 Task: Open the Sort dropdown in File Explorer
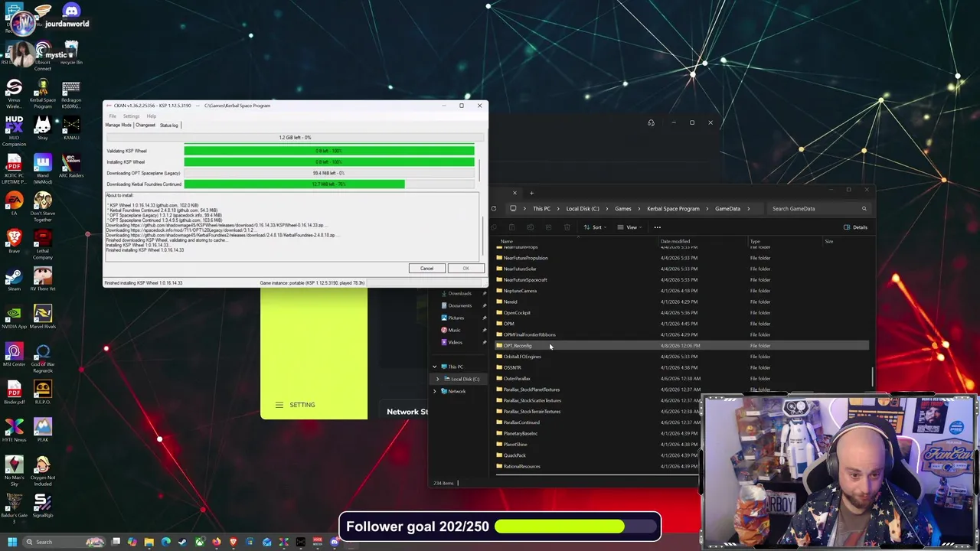tap(593, 227)
